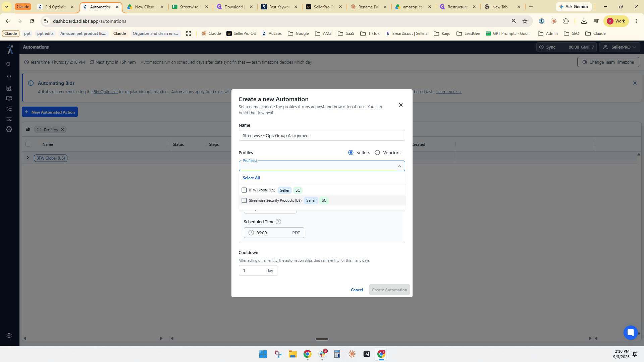This screenshot has width=644, height=362.
Task: Open Windows Start menu
Action: pyautogui.click(x=263, y=354)
